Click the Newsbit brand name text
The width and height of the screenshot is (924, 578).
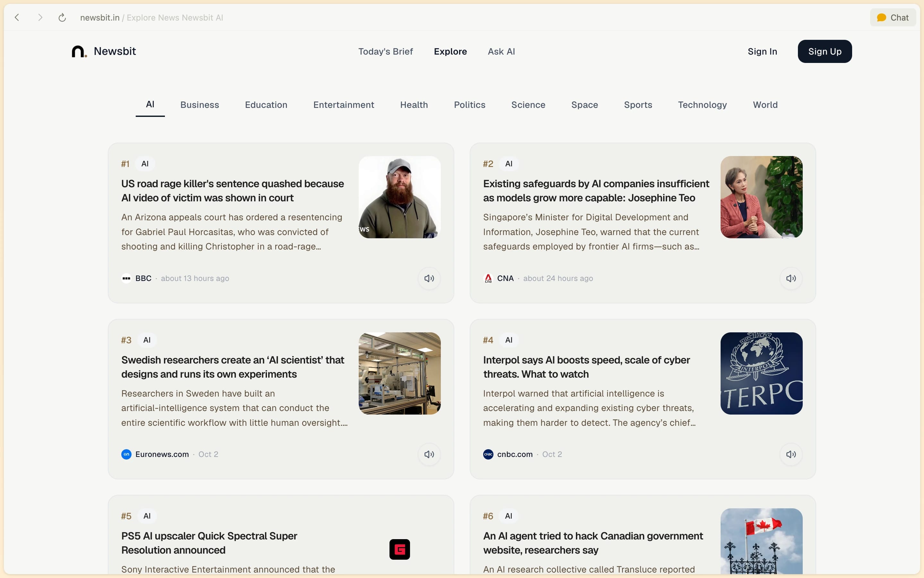115,51
